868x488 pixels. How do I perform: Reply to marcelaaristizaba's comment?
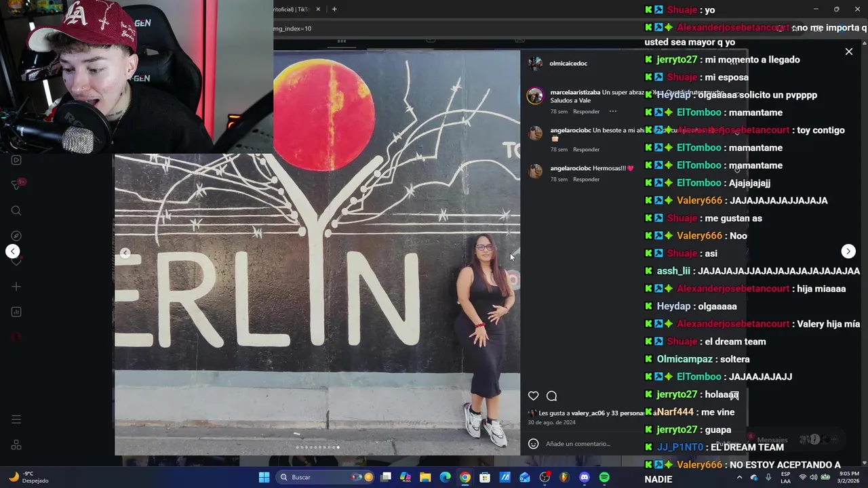[587, 112]
